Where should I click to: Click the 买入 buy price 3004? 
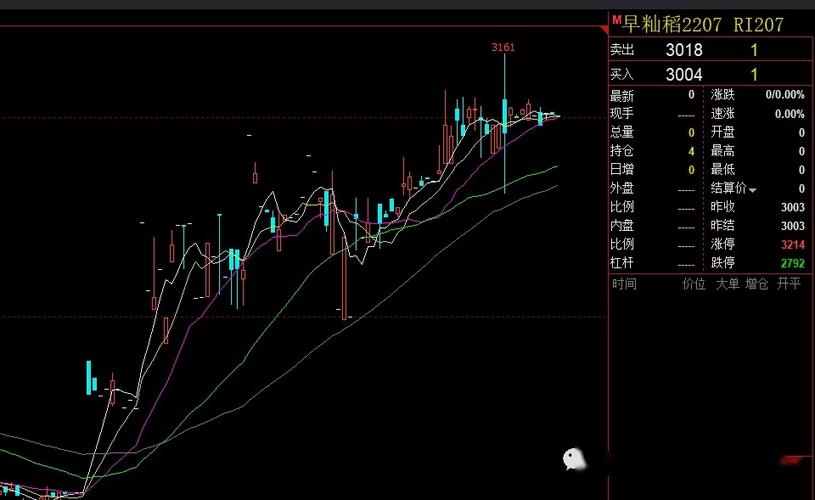[x=684, y=74]
